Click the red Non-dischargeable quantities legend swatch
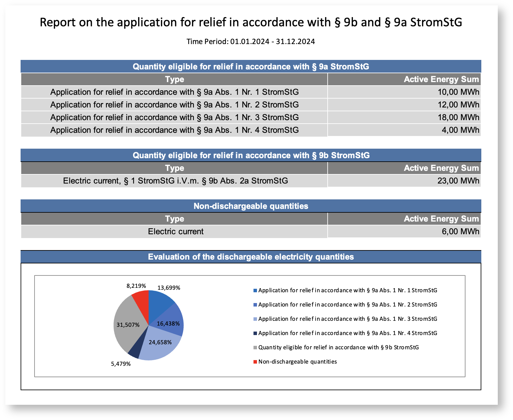The width and height of the screenshot is (513, 420). click(x=255, y=362)
